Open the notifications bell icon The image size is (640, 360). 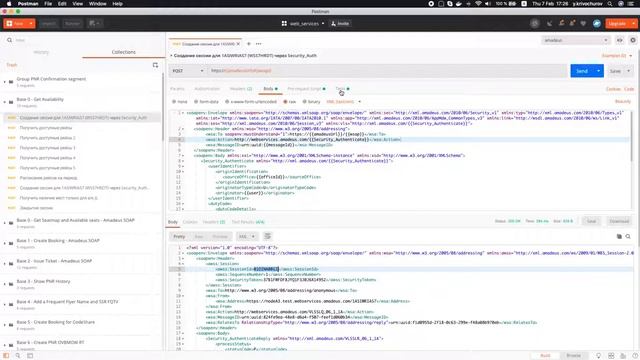click(x=572, y=24)
